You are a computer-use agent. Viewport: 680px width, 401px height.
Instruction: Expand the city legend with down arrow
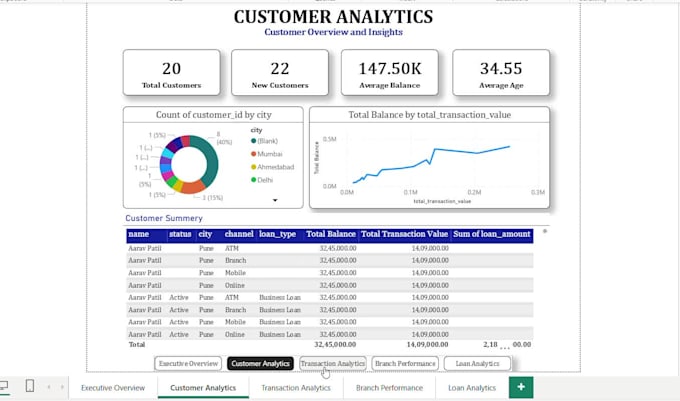275,200
